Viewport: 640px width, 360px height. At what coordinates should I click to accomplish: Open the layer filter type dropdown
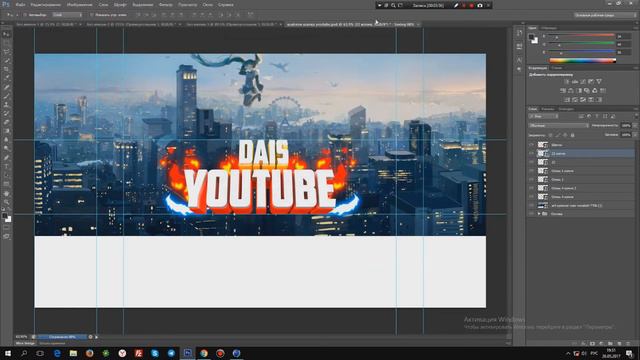pyautogui.click(x=544, y=116)
